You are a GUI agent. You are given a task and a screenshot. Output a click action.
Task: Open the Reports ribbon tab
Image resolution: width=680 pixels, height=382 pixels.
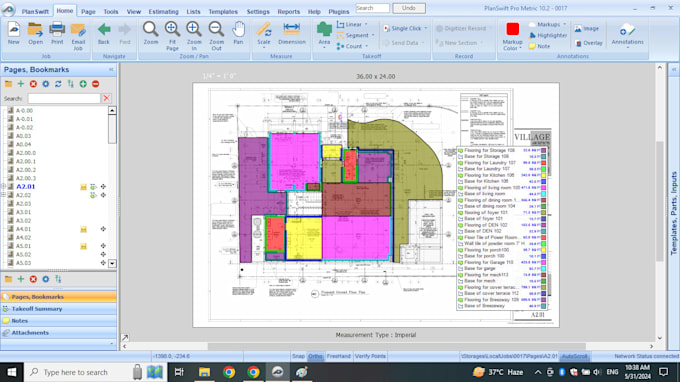tap(288, 12)
